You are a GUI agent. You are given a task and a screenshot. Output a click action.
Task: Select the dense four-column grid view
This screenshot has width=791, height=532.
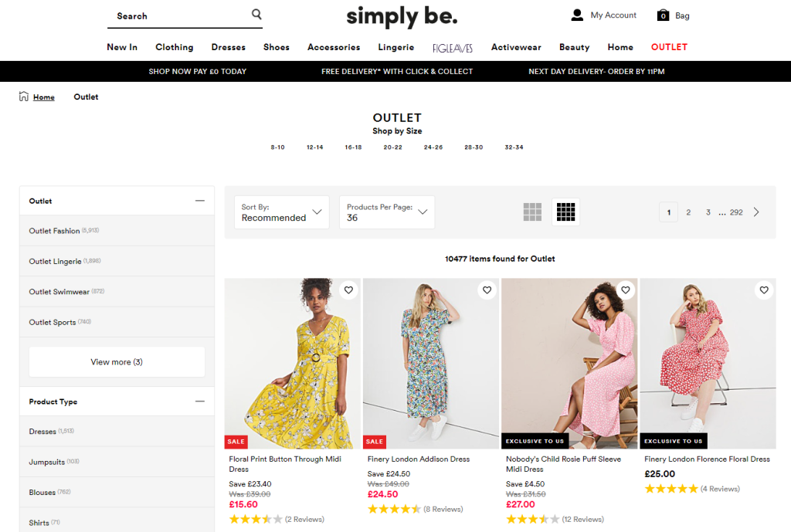[x=566, y=212]
